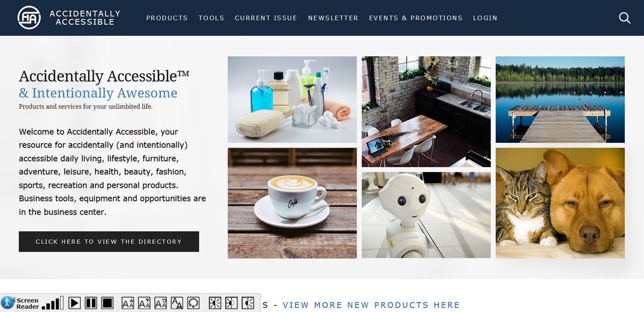
Task: Click the search magnifier icon
Action: pyautogui.click(x=624, y=18)
